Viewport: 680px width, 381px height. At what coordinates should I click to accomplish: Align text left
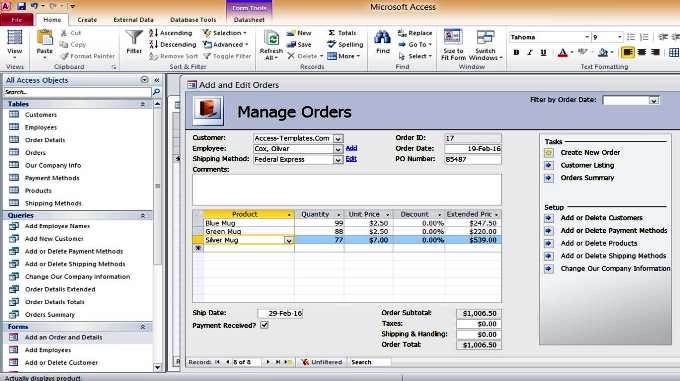pyautogui.click(x=628, y=52)
